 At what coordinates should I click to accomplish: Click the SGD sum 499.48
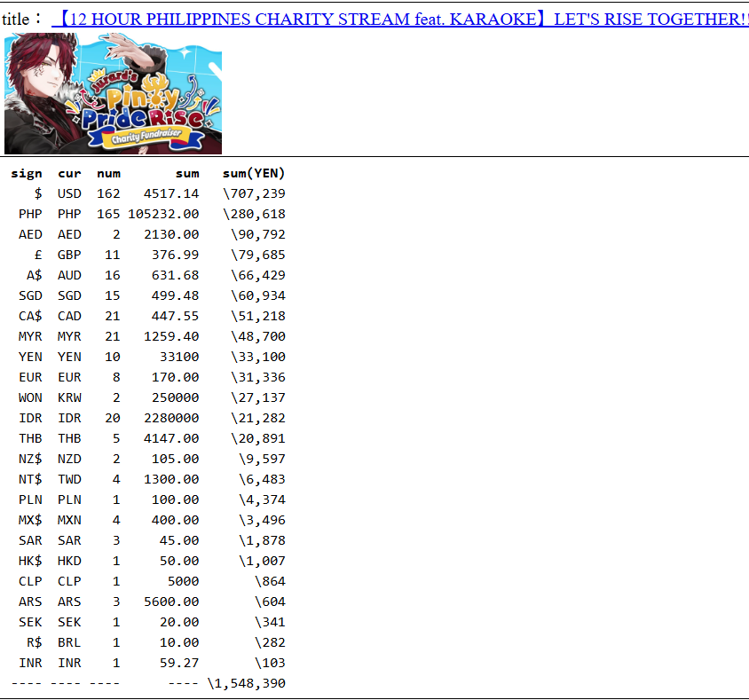coord(176,295)
